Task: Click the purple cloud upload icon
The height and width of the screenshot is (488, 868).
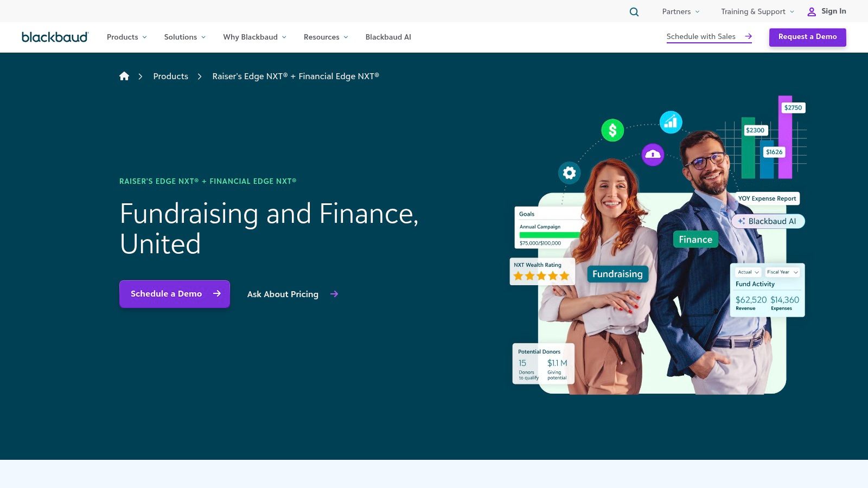Action: tap(653, 155)
